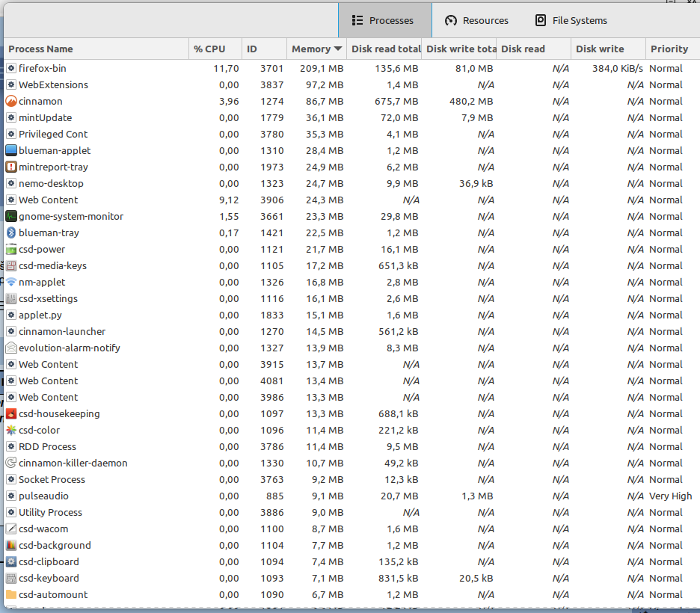Click the csd-color process icon
This screenshot has width=700, height=613.
pyautogui.click(x=11, y=430)
